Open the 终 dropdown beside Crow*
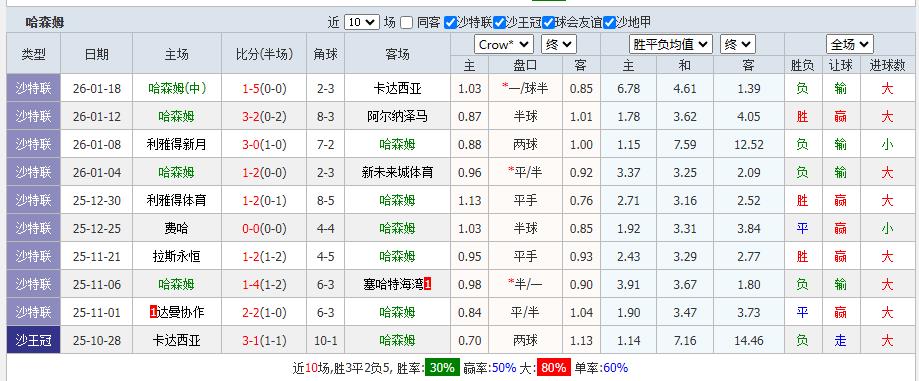Screen dimensions: 919x381 point(559,45)
